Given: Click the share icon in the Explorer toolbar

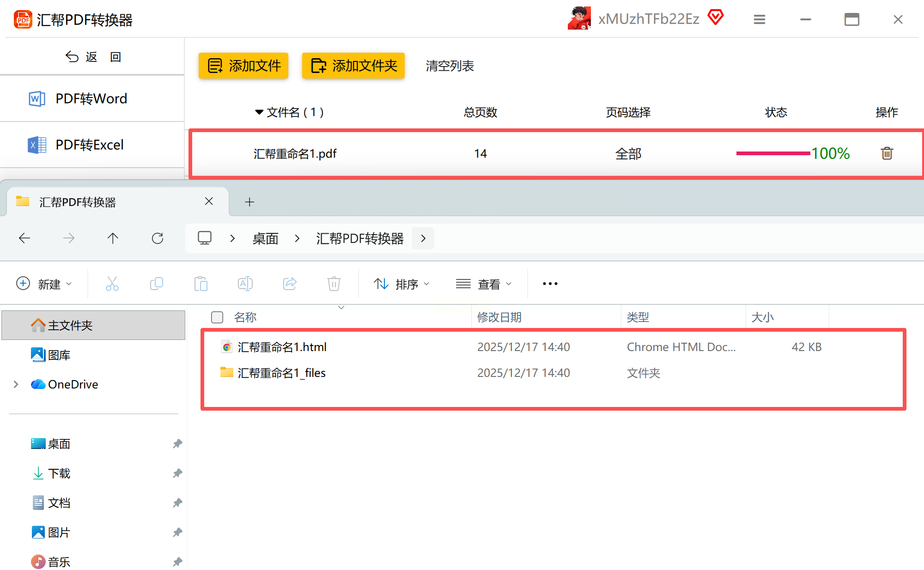Looking at the screenshot, I should tap(290, 284).
